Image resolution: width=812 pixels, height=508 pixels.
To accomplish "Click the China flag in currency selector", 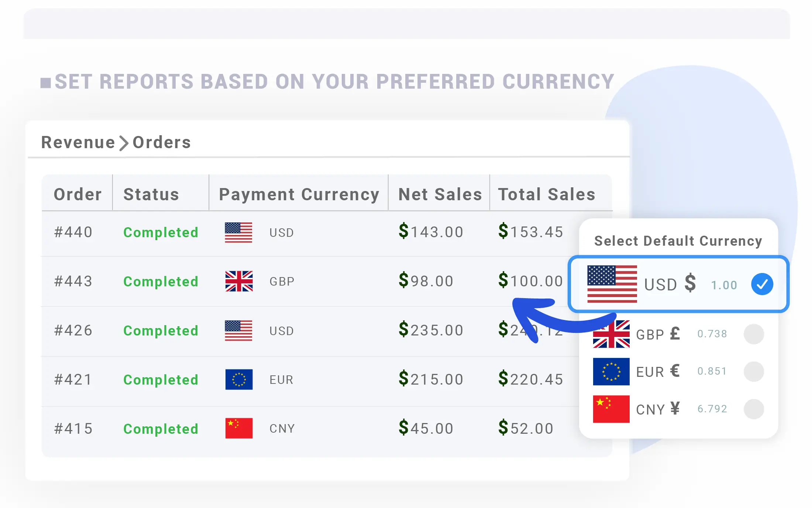I will [611, 409].
